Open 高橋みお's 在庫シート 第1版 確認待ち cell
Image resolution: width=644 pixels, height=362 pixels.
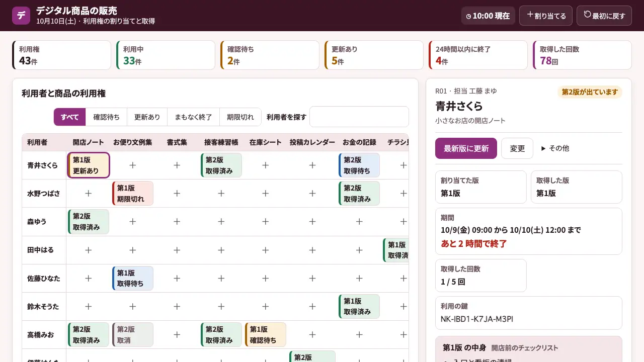266,335
